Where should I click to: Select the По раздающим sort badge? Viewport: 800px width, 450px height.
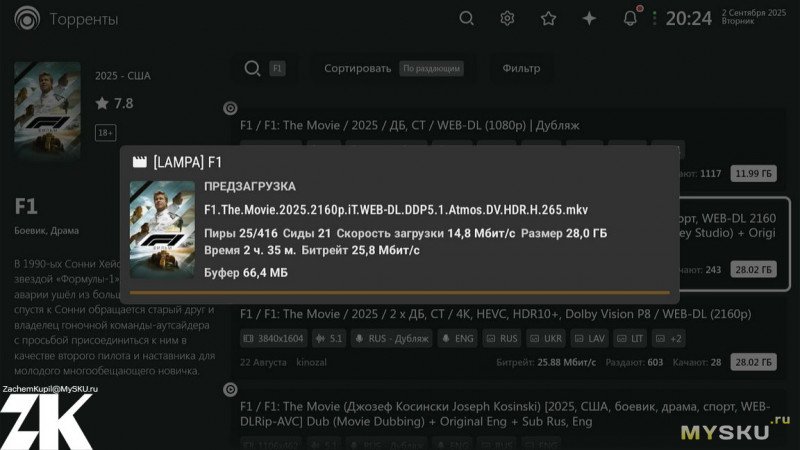click(431, 68)
